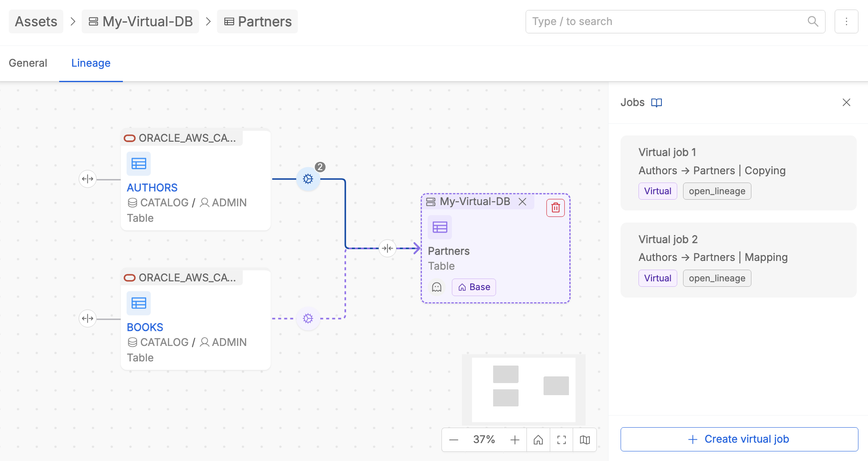This screenshot has height=461, width=868.
Task: Switch to the General tab
Action: tap(28, 63)
